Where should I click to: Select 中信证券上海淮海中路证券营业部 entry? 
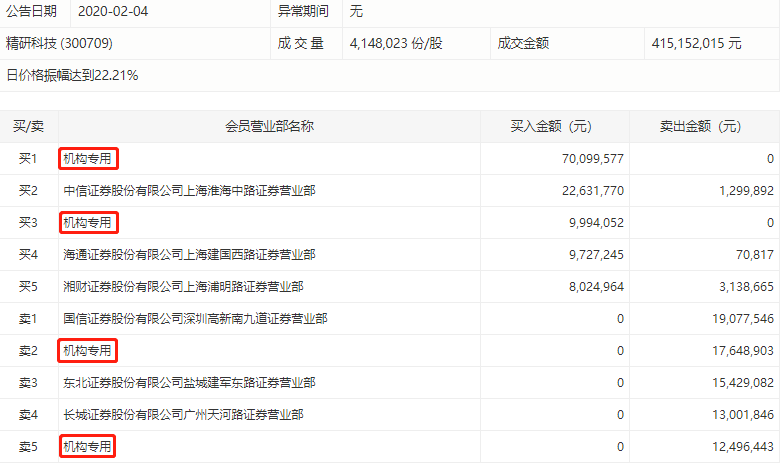pos(189,191)
